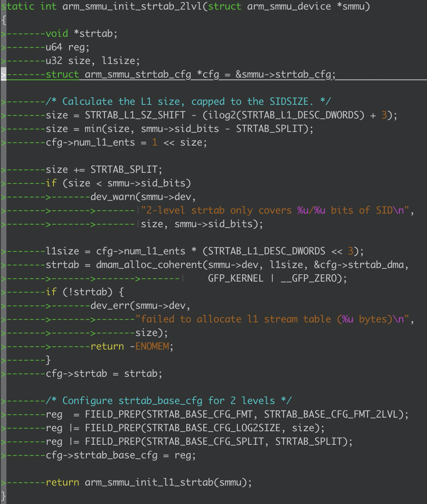Image resolution: width=427 pixels, height=504 pixels.
Task: Click 'cfg->num_l1_ents = 1 << size;' line
Action: coord(126,142)
